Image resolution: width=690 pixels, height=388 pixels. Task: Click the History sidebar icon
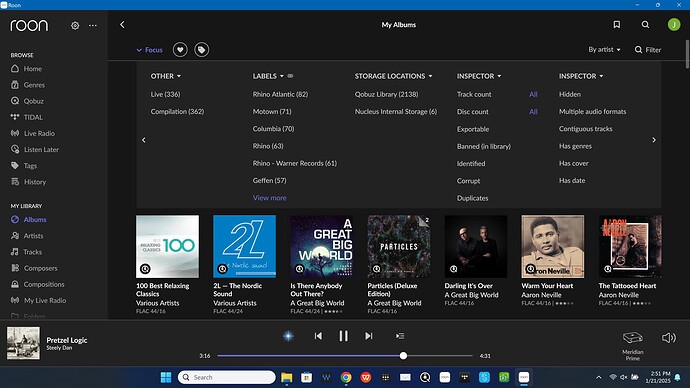point(15,182)
